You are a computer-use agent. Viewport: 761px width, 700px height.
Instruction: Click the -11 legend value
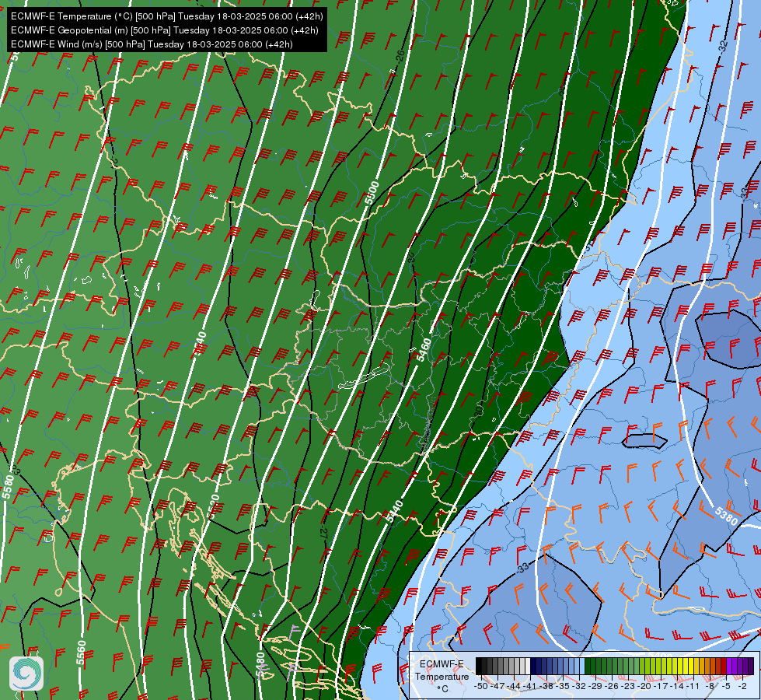pos(693,686)
